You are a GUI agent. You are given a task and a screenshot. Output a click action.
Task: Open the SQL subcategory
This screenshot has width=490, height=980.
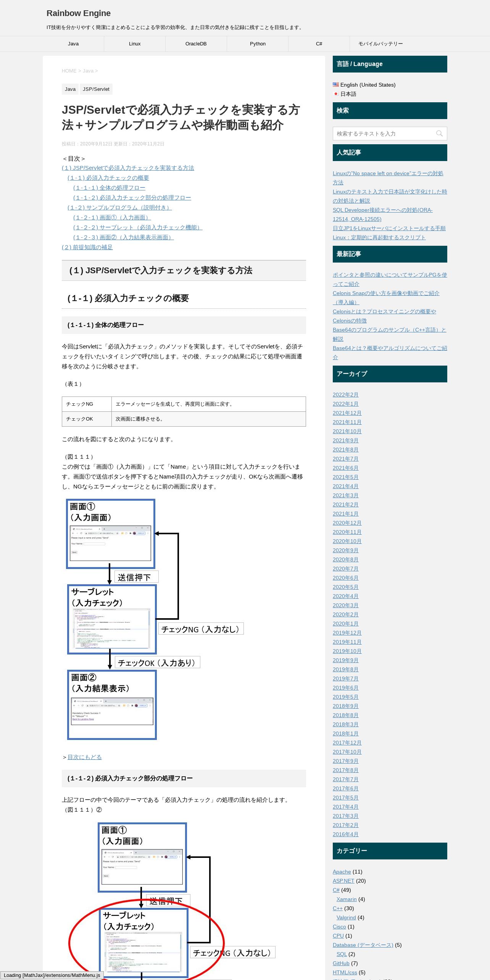coord(342,954)
